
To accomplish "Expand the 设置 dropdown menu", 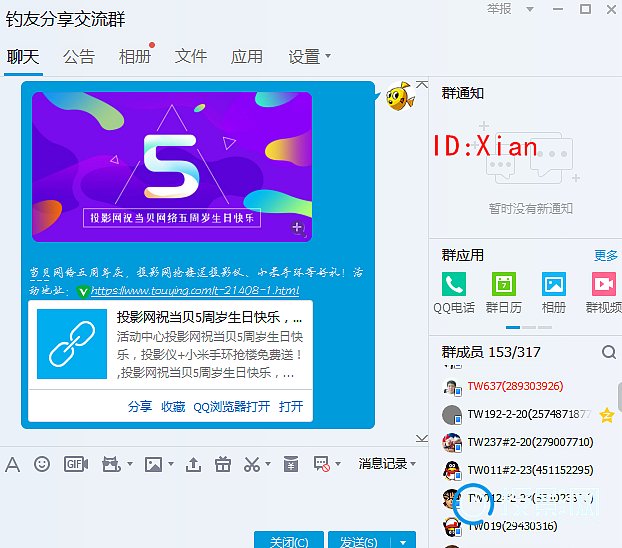I will pos(309,57).
